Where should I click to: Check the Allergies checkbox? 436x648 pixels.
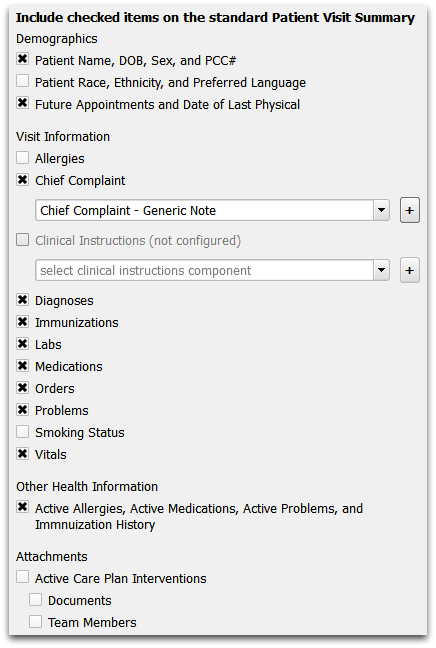click(23, 157)
